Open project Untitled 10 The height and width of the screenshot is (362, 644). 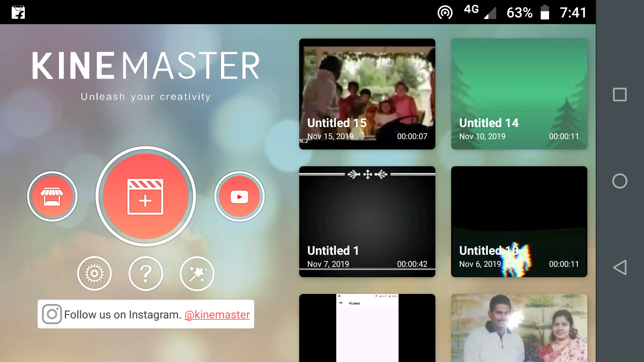pyautogui.click(x=519, y=222)
